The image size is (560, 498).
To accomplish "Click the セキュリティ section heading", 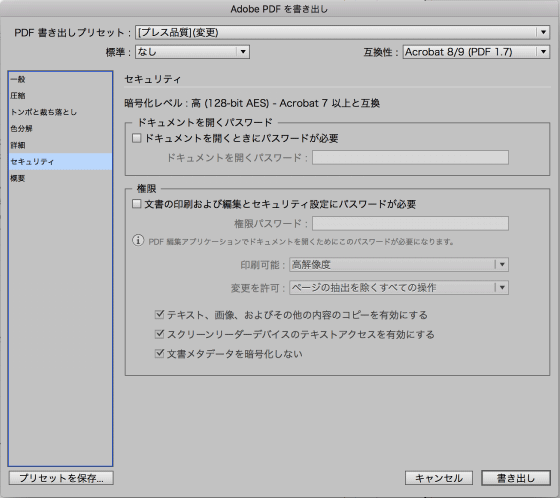I will pos(152,79).
